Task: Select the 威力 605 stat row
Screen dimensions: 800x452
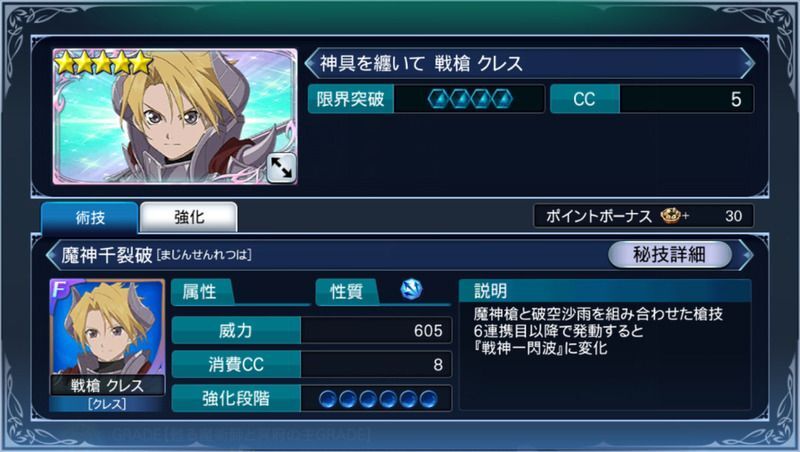Action: pyautogui.click(x=312, y=331)
